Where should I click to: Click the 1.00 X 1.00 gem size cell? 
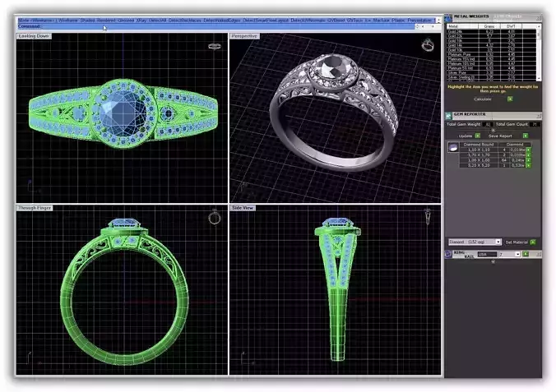(479, 160)
